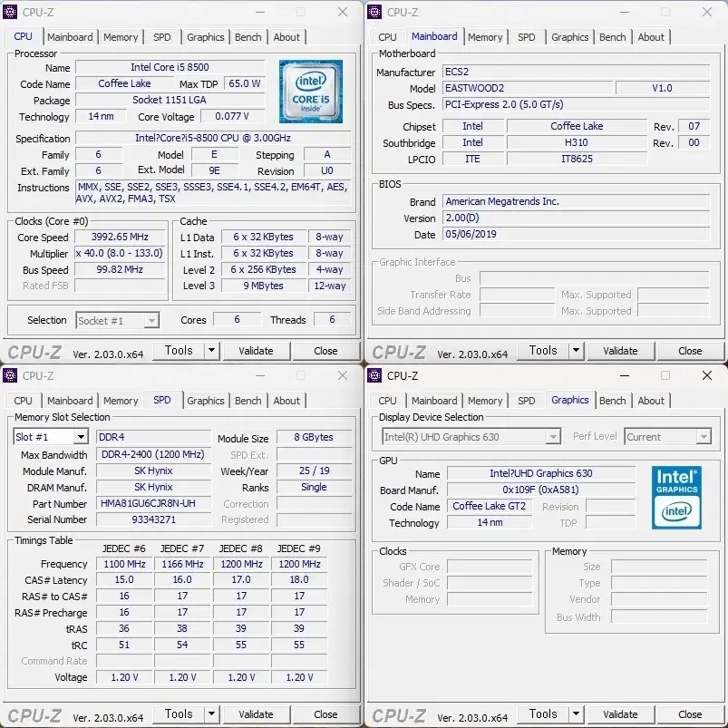Screen dimensions: 728x728
Task: Click the CPU-Z title icon in the Graphics-tab window
Action: 374,375
